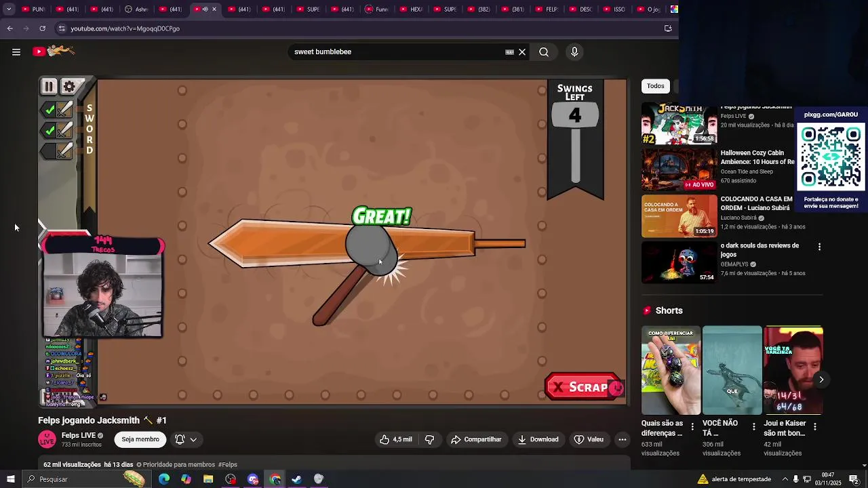868x488 pixels.
Task: Mute the active tab via speaker icon
Action: (x=205, y=9)
